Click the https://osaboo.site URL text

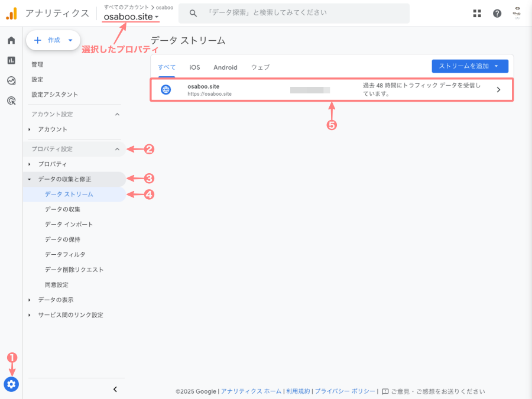coord(209,94)
